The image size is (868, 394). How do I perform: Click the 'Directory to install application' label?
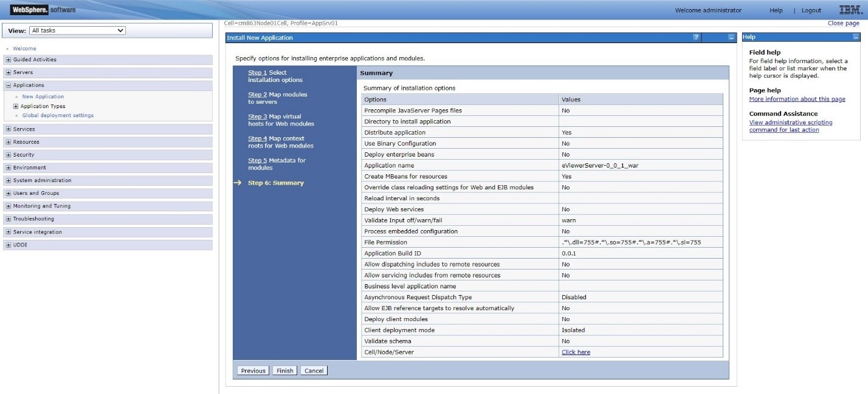407,121
